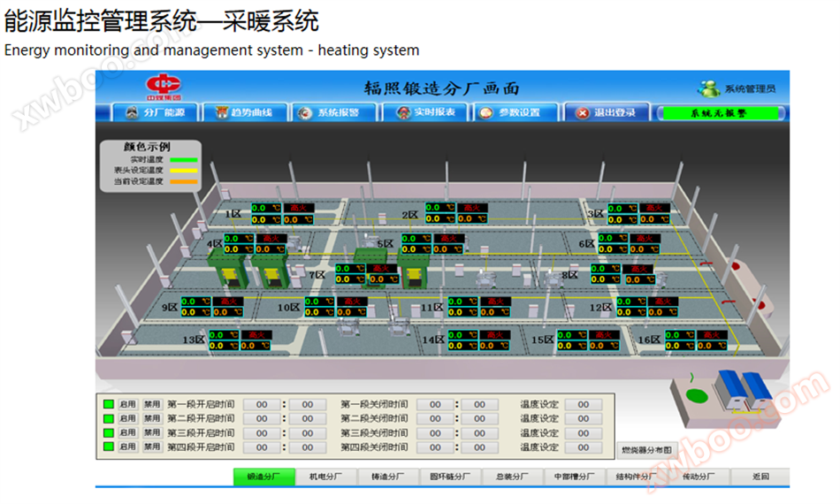The image size is (840, 504).
Task: Click 退出登录 logout button
Action: tap(607, 112)
